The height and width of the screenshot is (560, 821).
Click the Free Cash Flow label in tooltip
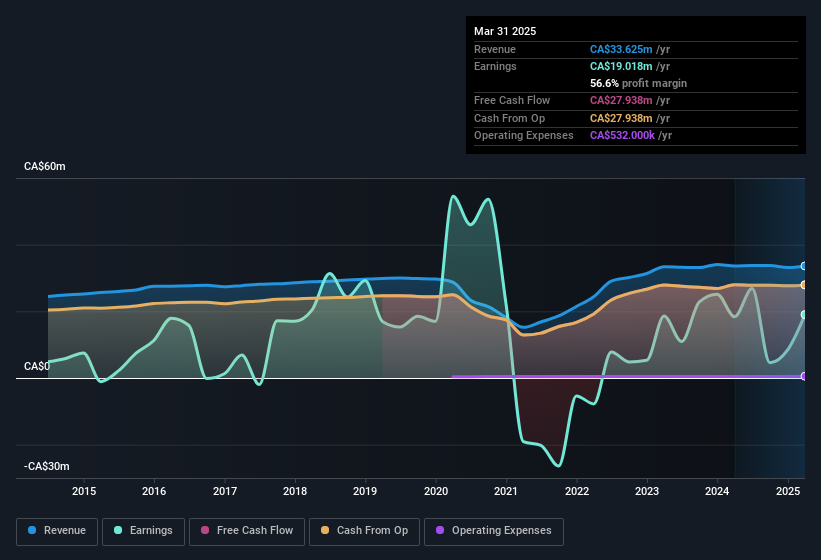pyautogui.click(x=512, y=100)
